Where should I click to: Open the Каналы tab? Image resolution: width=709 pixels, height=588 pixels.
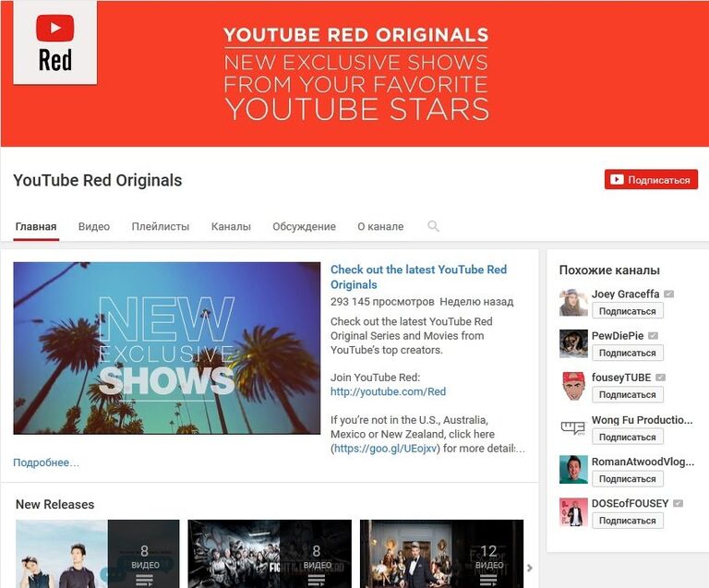pyautogui.click(x=231, y=226)
